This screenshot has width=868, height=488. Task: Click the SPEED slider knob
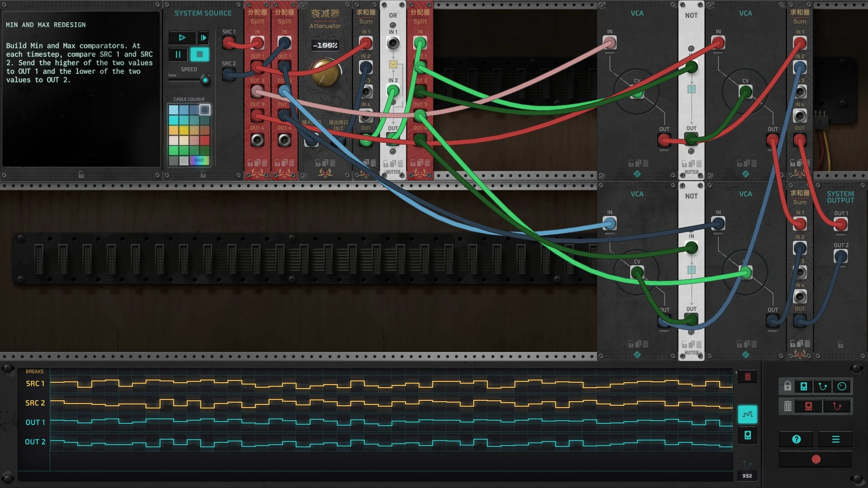point(205,80)
